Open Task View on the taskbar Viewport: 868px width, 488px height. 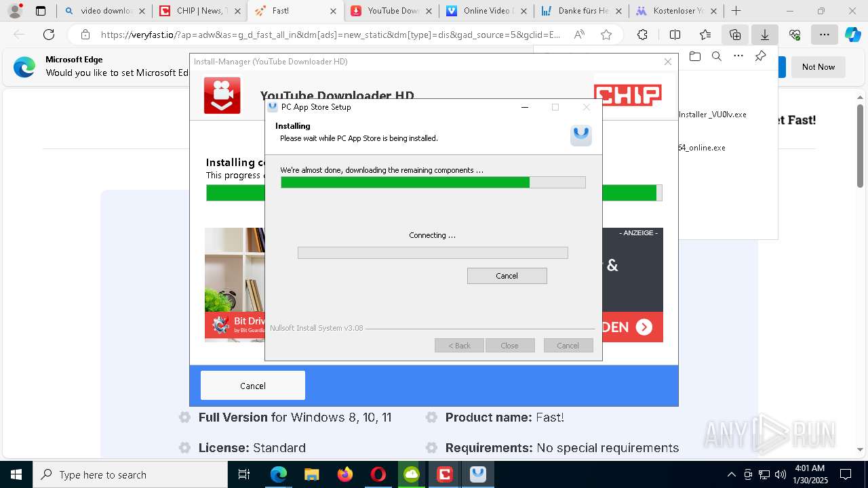click(244, 474)
